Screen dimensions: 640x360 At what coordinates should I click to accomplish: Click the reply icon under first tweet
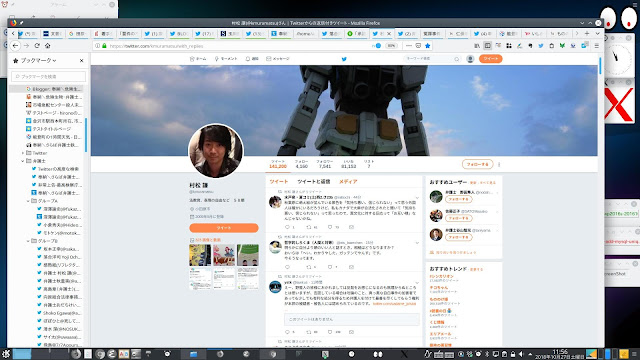287,227
